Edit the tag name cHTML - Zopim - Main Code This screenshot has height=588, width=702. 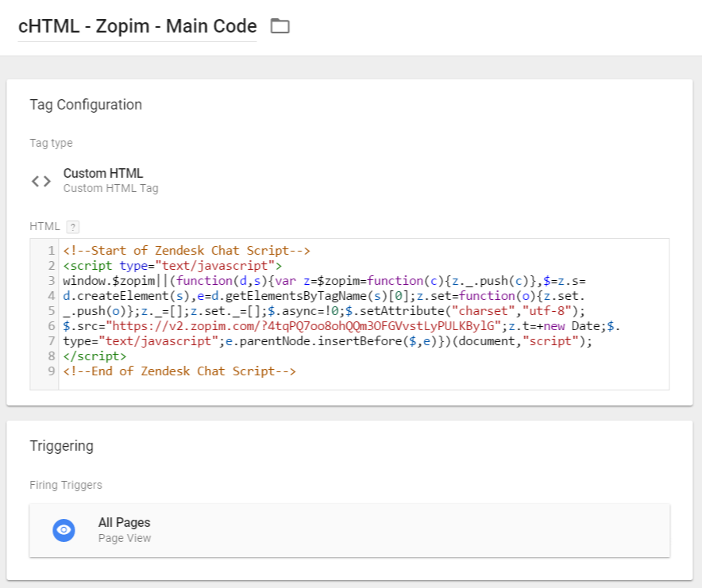pos(137,26)
